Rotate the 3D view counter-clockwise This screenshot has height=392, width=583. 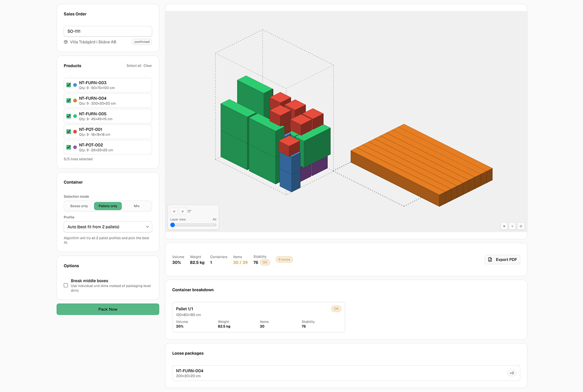(174, 211)
